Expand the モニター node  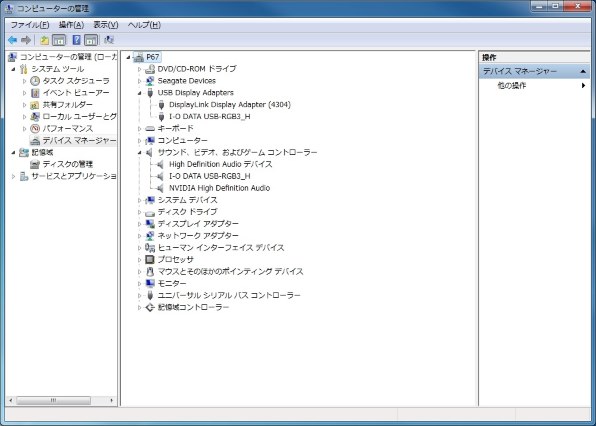click(x=139, y=284)
